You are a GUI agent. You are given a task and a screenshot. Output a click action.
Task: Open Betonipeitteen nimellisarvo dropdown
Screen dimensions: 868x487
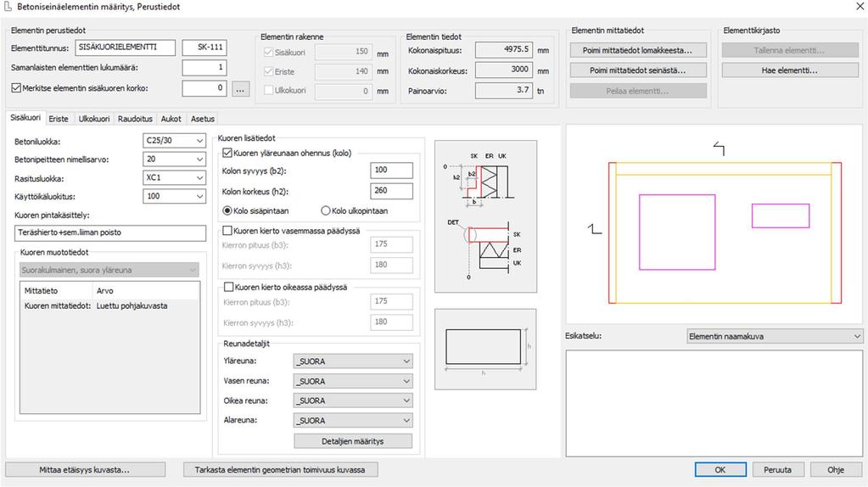point(174,160)
